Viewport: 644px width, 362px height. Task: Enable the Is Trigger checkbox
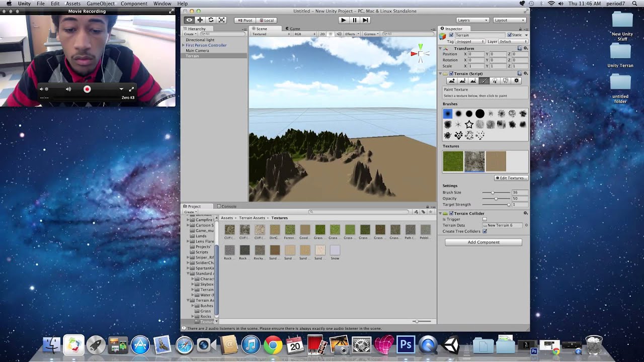tap(485, 219)
